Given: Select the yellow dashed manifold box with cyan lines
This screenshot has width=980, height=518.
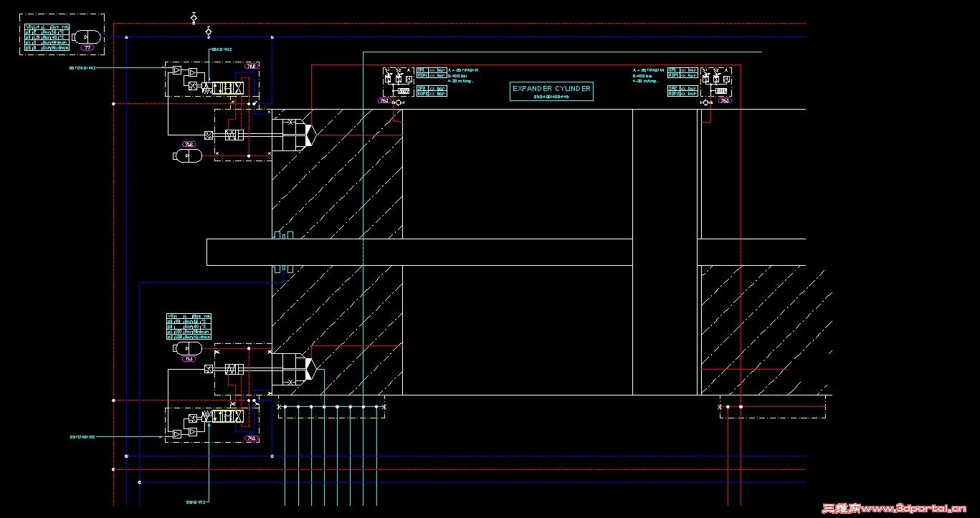Looking at the screenshot, I should 331,407.
